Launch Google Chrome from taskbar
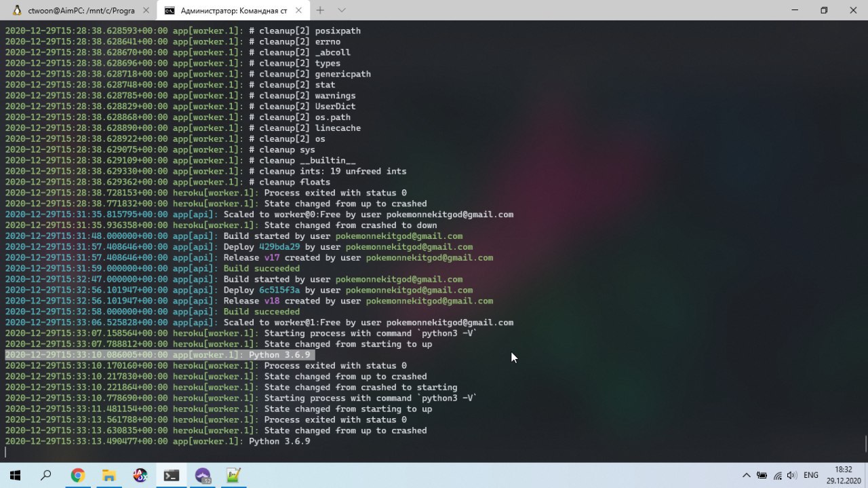 pyautogui.click(x=77, y=475)
